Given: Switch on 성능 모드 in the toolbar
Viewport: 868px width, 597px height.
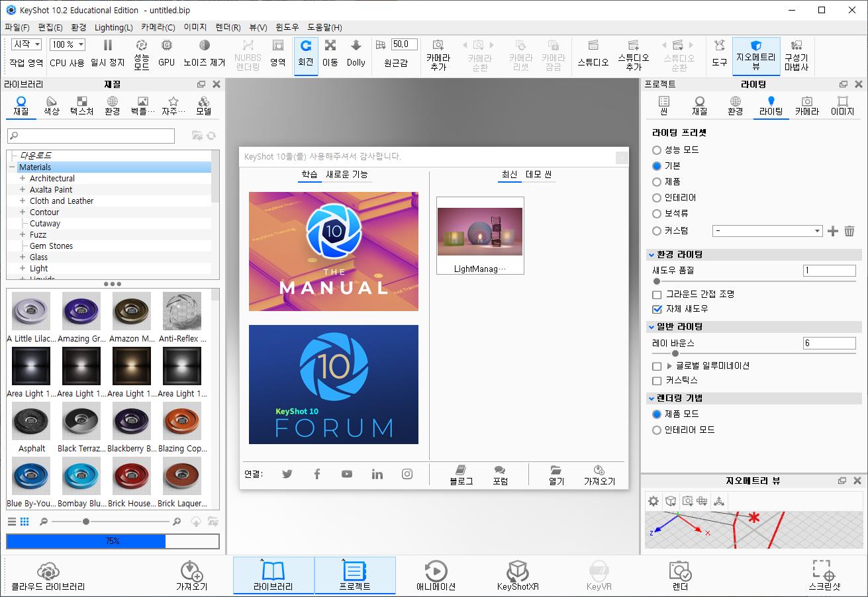Looking at the screenshot, I should click(x=141, y=53).
